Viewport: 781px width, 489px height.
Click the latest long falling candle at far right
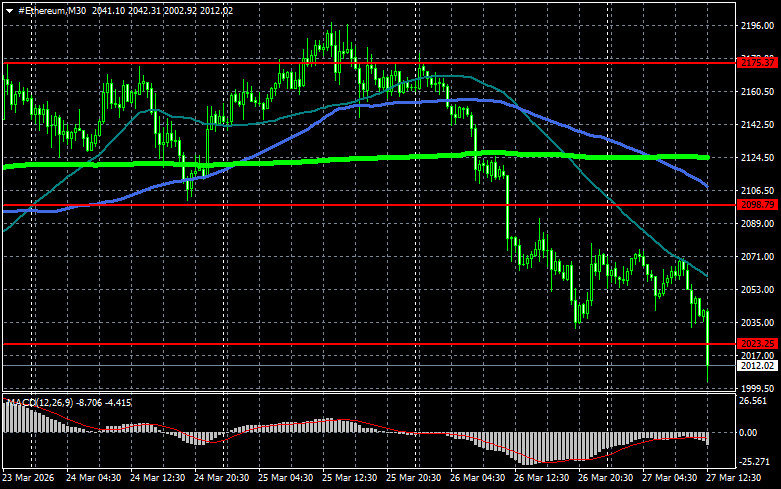tap(708, 340)
